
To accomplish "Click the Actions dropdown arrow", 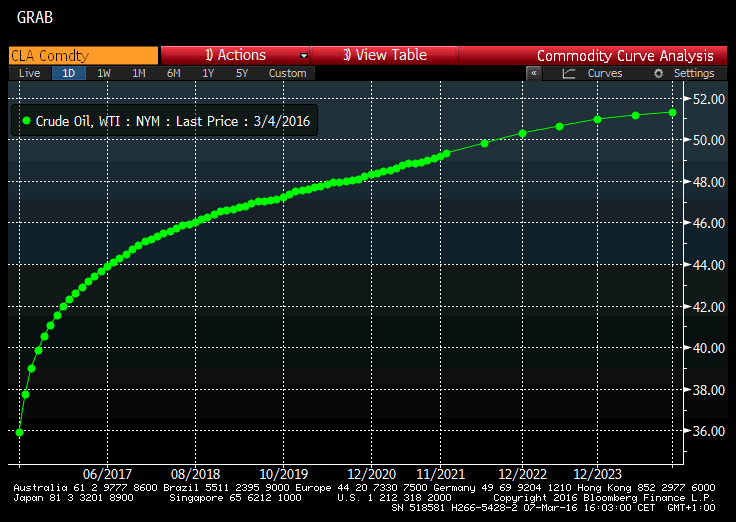I will [x=304, y=56].
